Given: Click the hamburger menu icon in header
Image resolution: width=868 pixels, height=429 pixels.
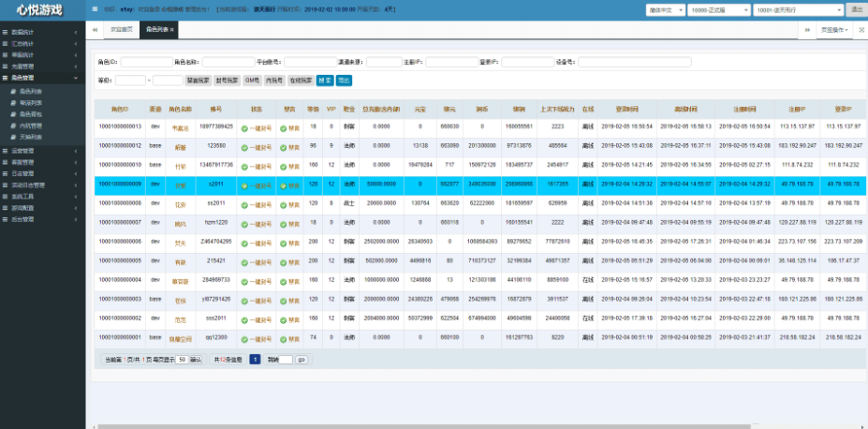Looking at the screenshot, I should 95,9.
